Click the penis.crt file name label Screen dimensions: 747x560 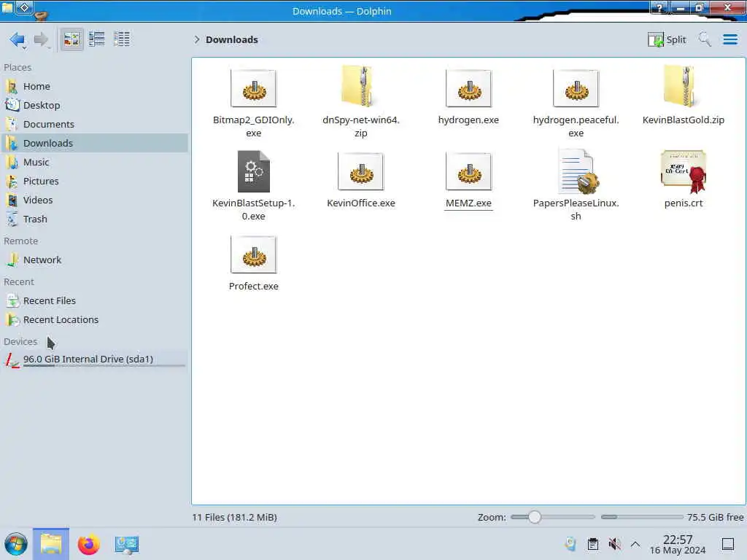683,203
